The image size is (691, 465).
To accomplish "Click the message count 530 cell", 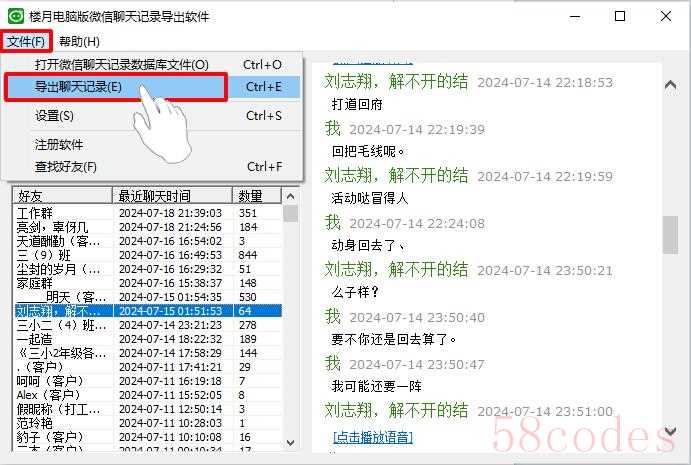I will (248, 297).
